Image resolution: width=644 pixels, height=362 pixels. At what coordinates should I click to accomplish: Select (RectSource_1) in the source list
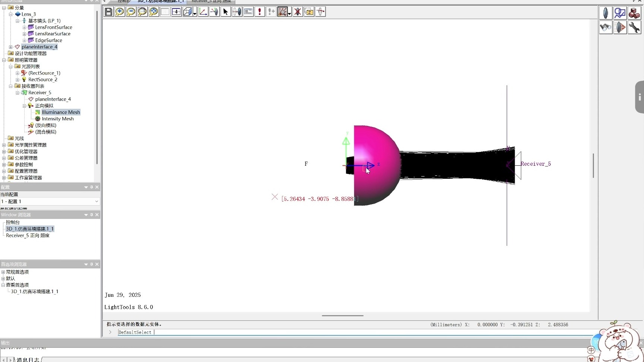coord(44,73)
